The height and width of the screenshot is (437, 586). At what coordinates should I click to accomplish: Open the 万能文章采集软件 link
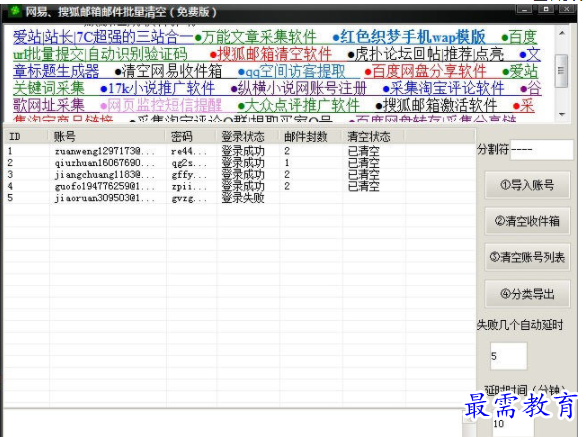tap(256, 37)
